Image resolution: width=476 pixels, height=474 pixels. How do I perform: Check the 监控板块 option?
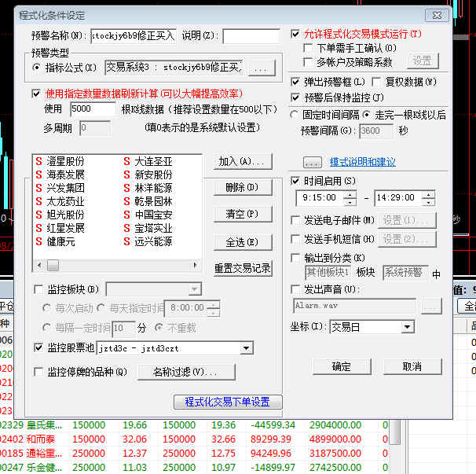[40, 289]
